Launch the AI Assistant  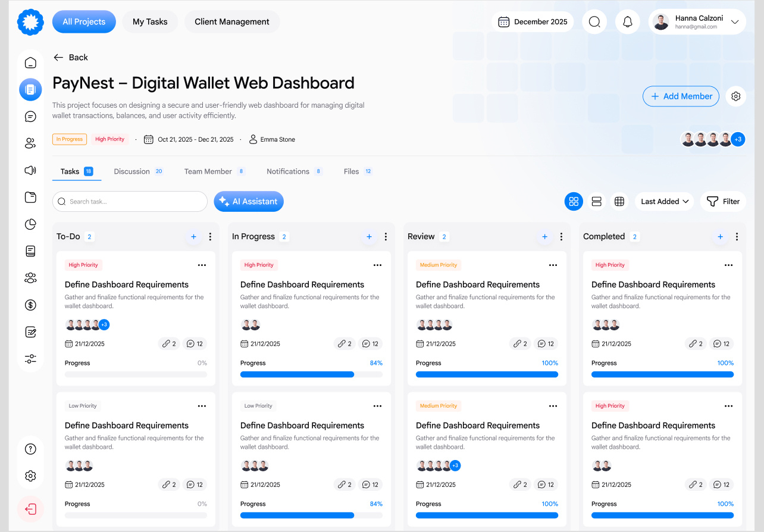tap(249, 201)
